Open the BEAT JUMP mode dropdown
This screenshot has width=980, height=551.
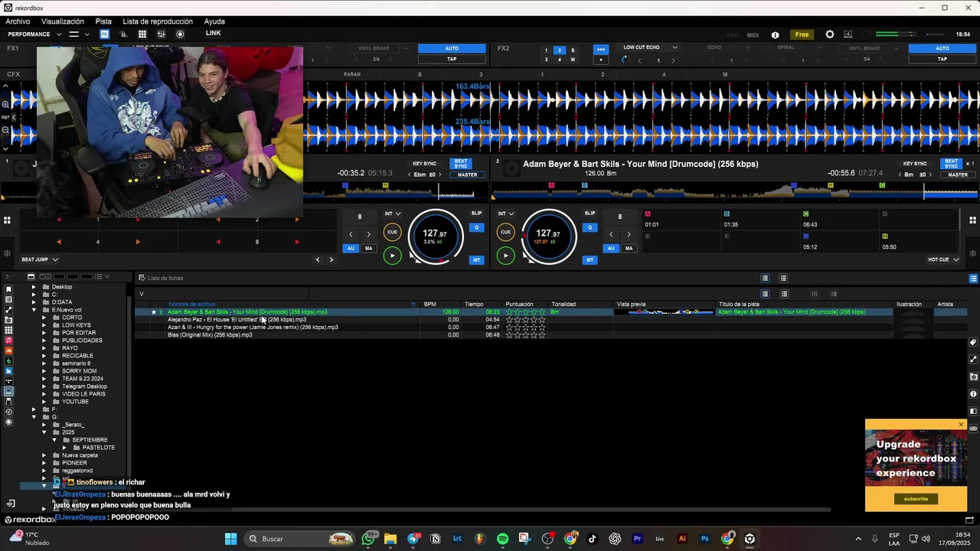pos(39,259)
